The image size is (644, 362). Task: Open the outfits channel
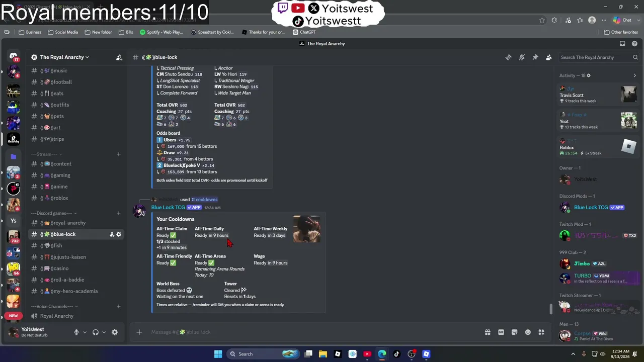click(75, 105)
